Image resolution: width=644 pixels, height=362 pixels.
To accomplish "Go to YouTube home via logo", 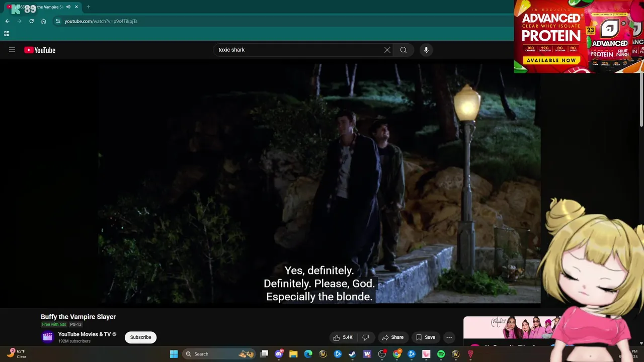I will pos(40,50).
